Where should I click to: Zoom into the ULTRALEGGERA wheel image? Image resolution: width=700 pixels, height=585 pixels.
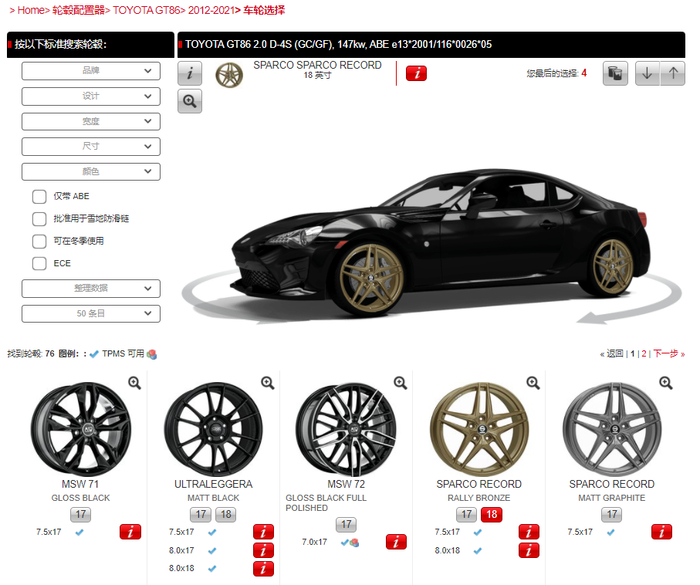pyautogui.click(x=267, y=383)
